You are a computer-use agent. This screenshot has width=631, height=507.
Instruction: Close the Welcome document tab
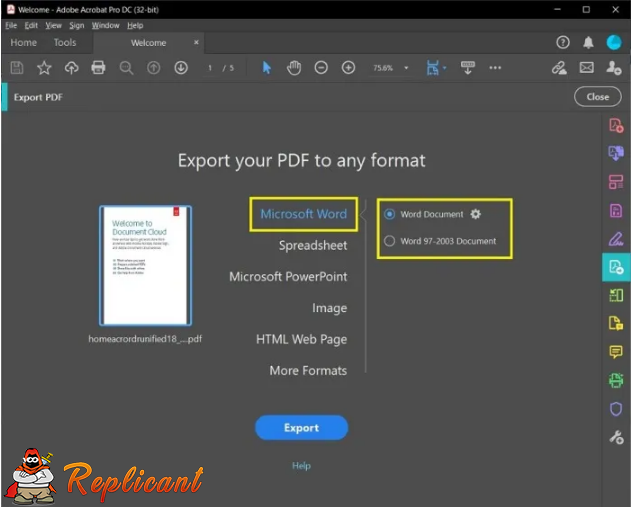(196, 42)
